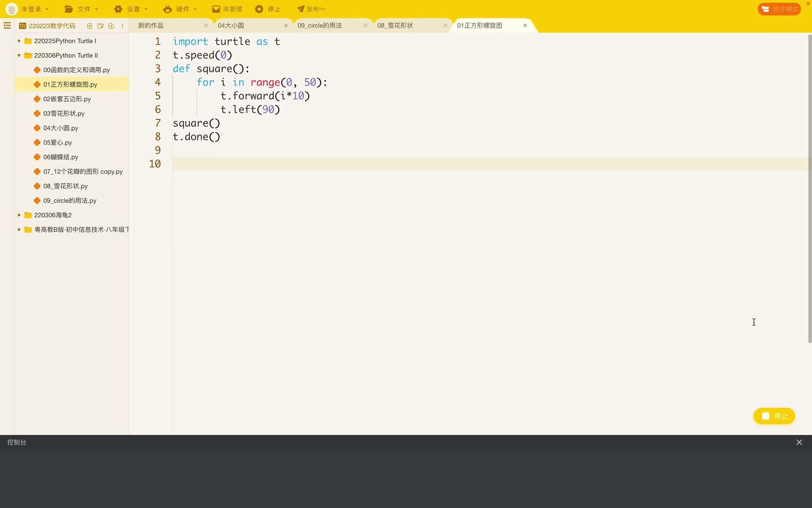Close the 08_雪花形状 tab
The image size is (812, 508).
click(445, 25)
